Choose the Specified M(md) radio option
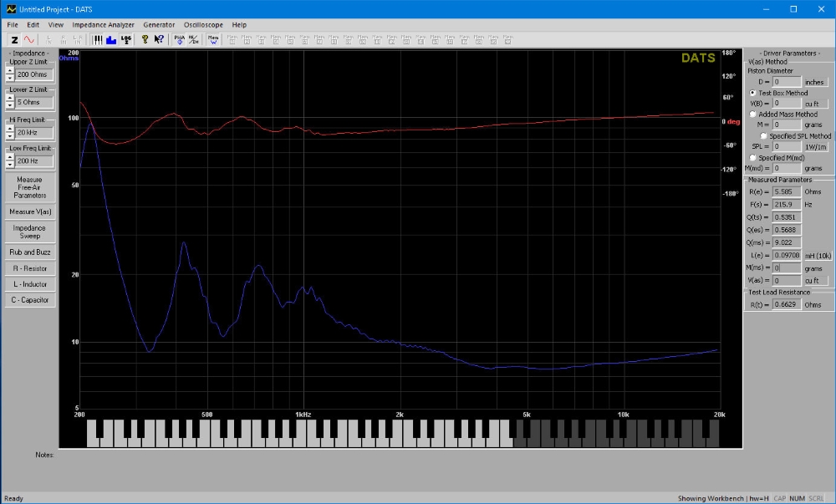The width and height of the screenshot is (836, 504). point(753,158)
